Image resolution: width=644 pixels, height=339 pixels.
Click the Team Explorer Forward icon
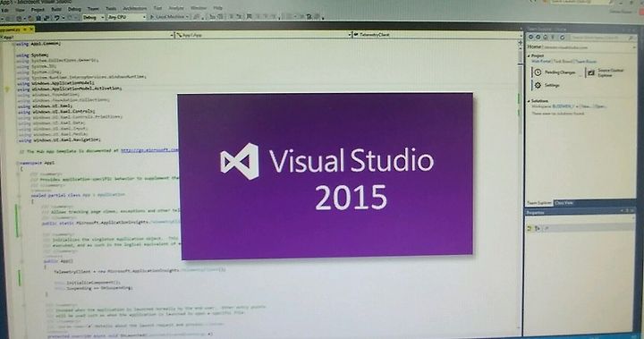coord(538,37)
